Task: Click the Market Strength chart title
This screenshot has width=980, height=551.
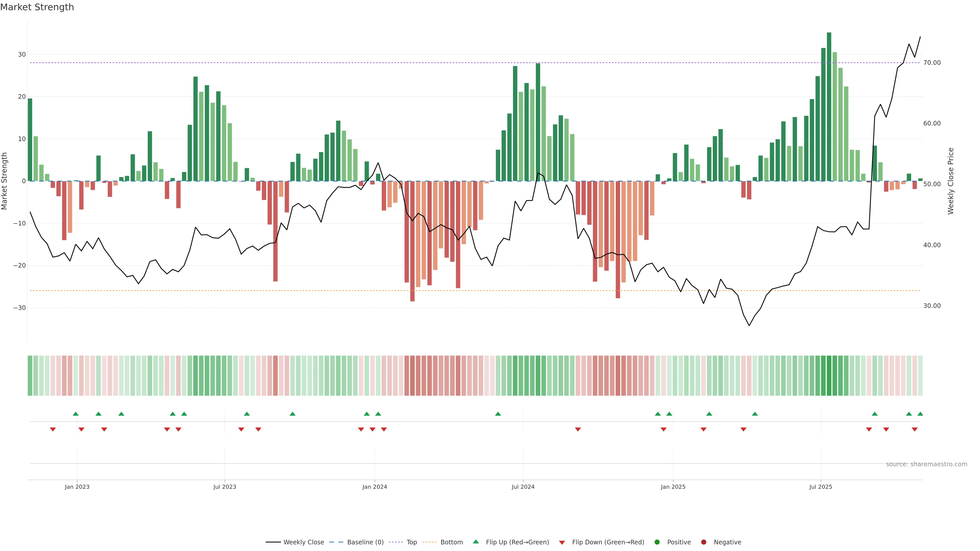Action: (x=37, y=7)
